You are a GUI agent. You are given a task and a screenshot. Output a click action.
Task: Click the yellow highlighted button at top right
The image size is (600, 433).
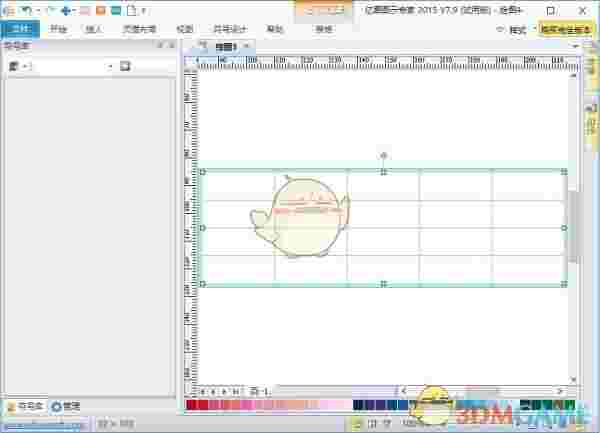coord(566,29)
